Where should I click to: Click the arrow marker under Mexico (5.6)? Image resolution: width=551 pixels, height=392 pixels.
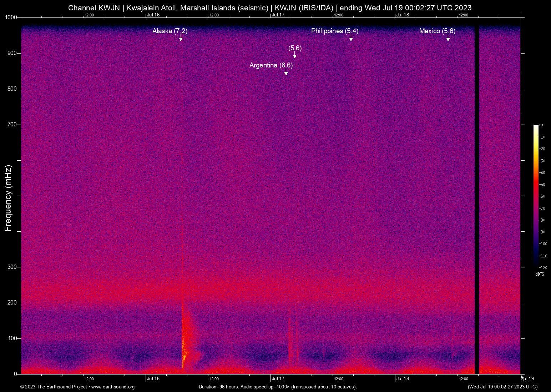pyautogui.click(x=448, y=38)
